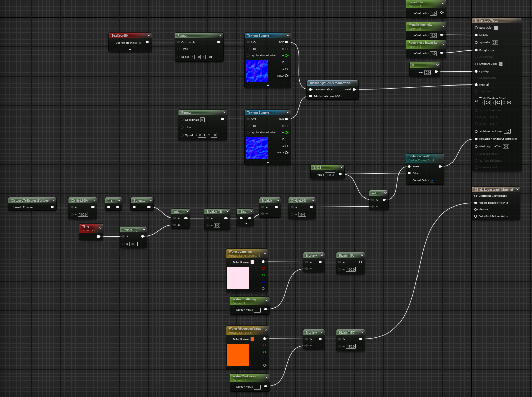Click the ScatteringCoefficients input pin
The height and width of the screenshot is (397, 532).
click(476, 196)
